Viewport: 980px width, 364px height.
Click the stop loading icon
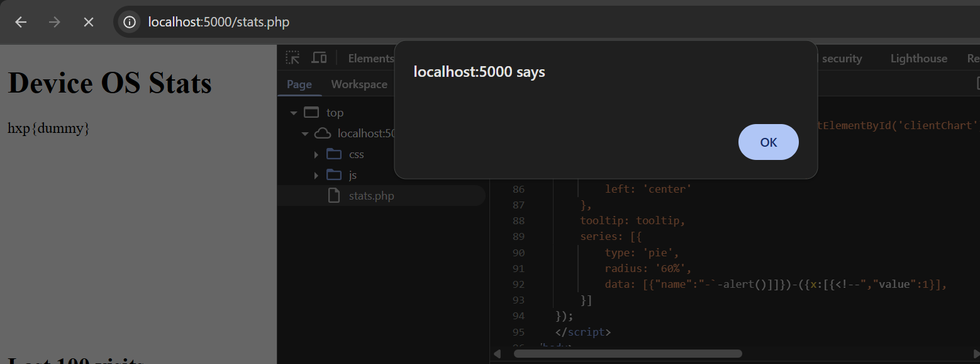pyautogui.click(x=88, y=21)
